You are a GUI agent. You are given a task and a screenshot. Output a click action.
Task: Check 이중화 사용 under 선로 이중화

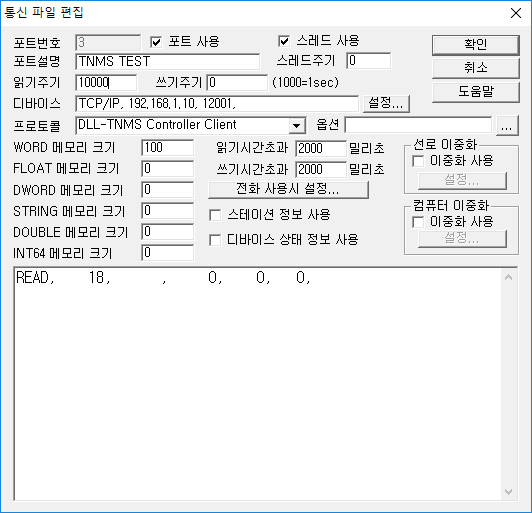coord(418,161)
